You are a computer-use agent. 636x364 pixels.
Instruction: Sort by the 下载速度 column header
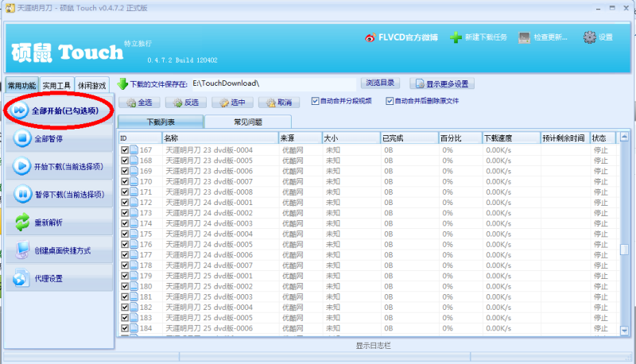tap(511, 138)
